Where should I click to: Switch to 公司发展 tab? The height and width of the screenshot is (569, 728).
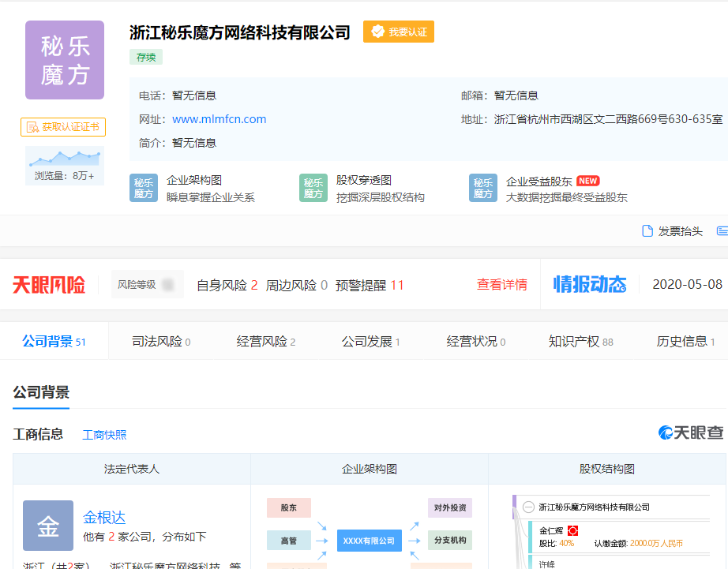371,341
